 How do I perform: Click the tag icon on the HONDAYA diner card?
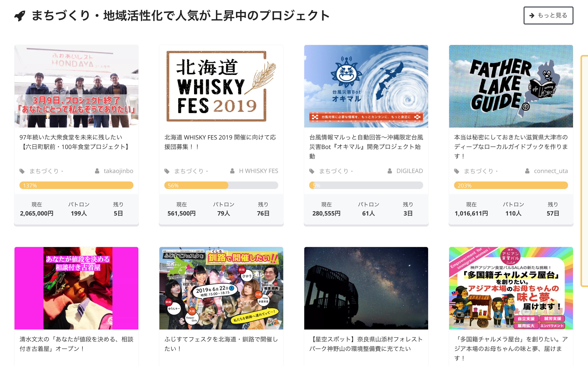coord(22,171)
